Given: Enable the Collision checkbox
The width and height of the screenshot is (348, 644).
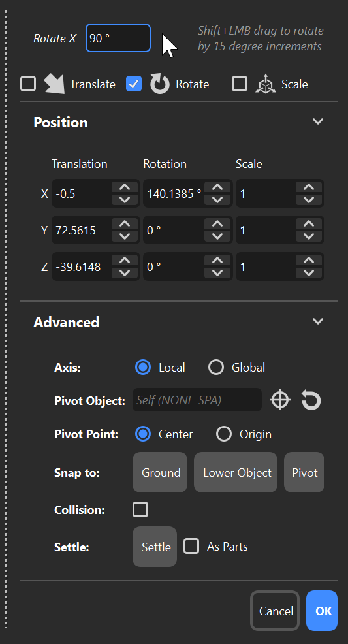Looking at the screenshot, I should (140, 509).
